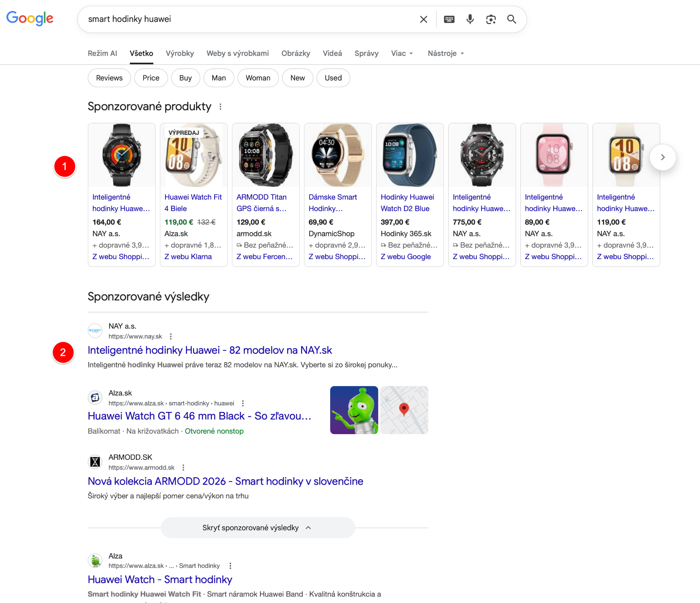Click the Alza.sk sponsored favicon

point(95,398)
